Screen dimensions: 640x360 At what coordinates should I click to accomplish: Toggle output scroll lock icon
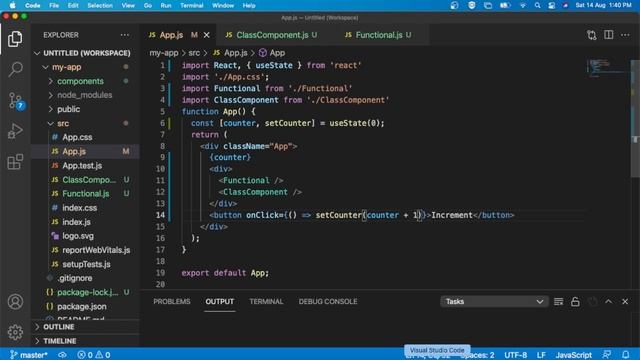575,302
